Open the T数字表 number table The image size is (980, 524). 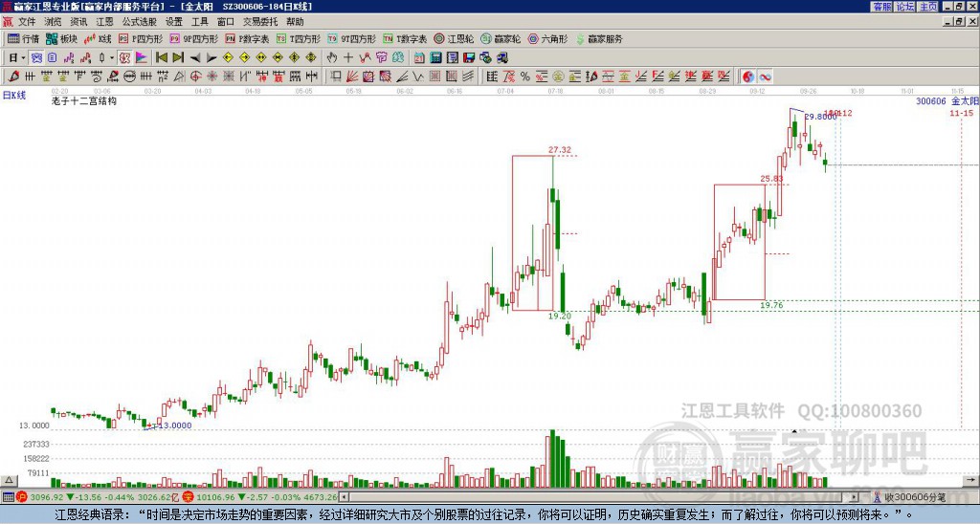coord(405,38)
